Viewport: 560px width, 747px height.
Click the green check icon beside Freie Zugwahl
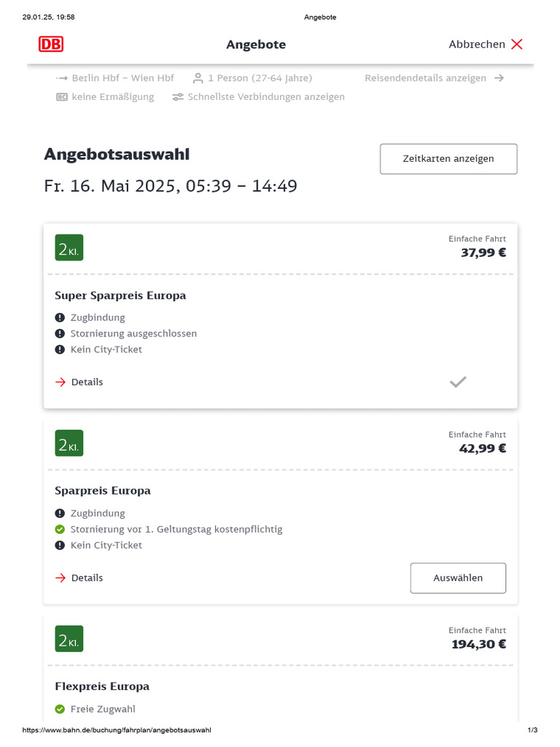[60, 709]
